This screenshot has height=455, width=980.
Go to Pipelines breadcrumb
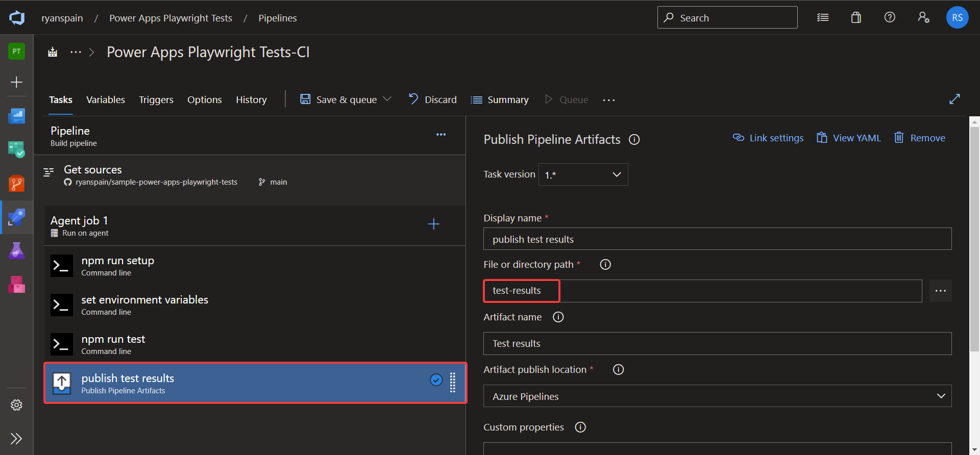(x=278, y=18)
